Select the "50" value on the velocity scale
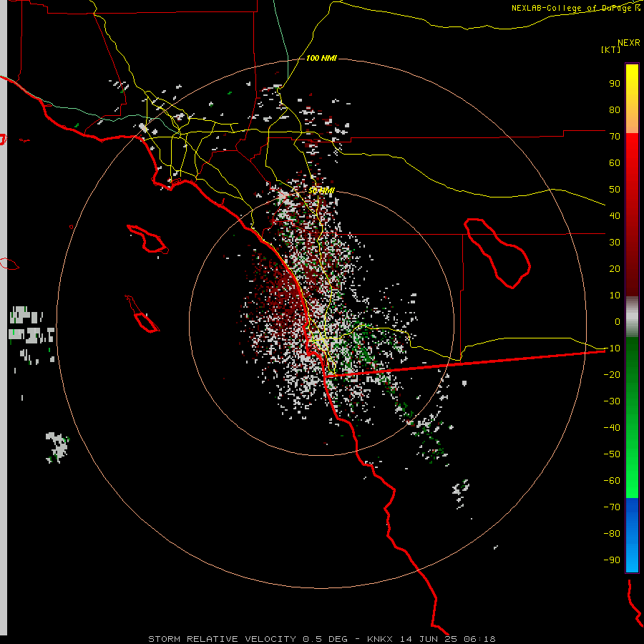Viewport: 644px width, 644px height. [615, 190]
